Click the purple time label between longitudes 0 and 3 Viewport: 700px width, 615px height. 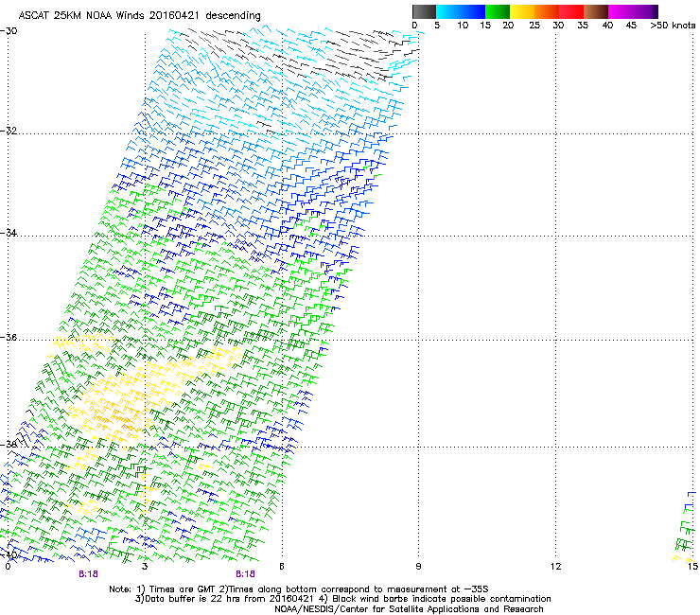pyautogui.click(x=88, y=574)
